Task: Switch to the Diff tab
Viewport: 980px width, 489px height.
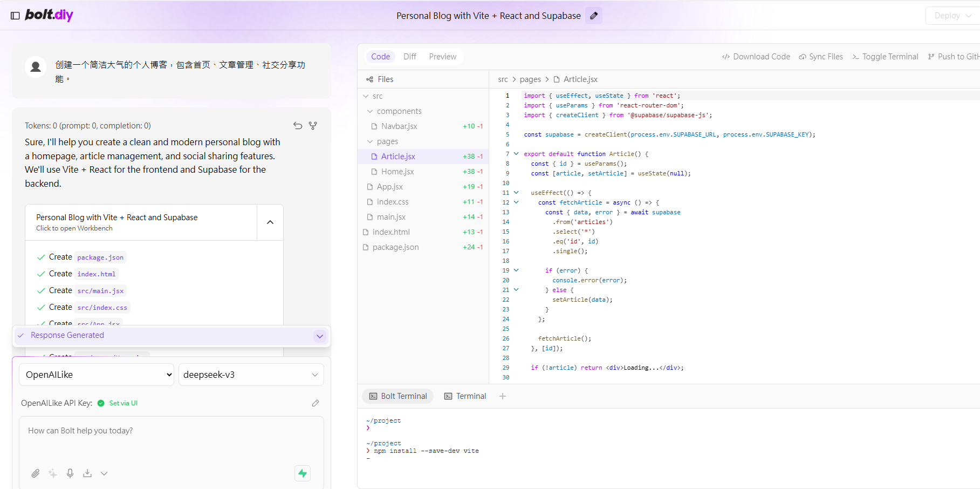Action: click(410, 57)
